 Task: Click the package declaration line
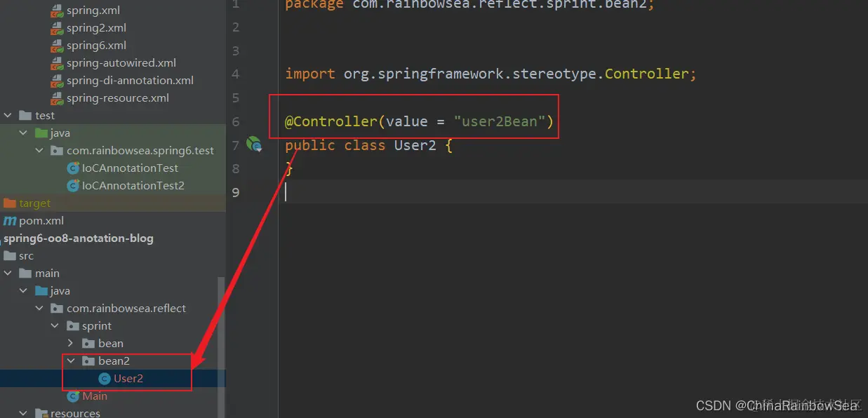point(469,4)
